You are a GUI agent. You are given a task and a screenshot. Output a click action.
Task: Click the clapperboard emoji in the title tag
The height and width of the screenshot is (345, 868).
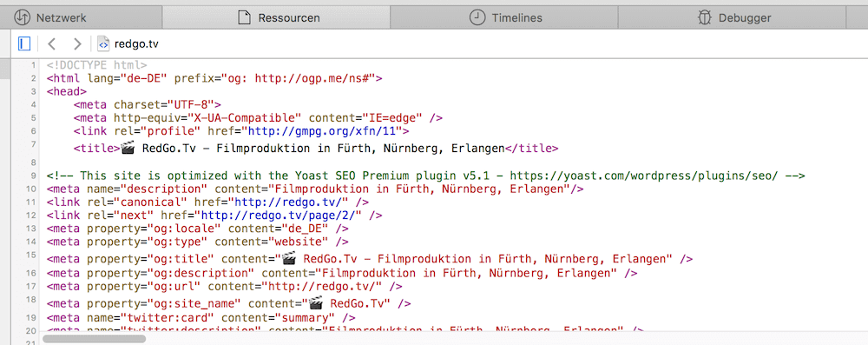(128, 148)
